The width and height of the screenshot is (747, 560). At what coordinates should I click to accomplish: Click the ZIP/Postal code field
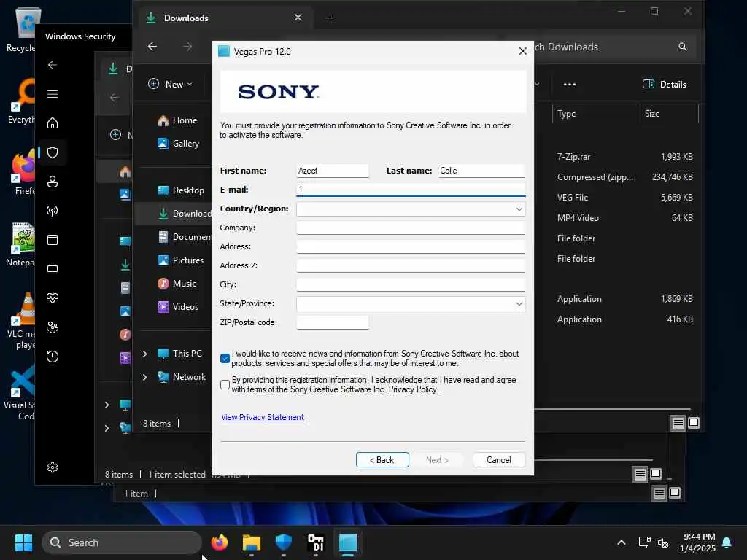pyautogui.click(x=333, y=322)
